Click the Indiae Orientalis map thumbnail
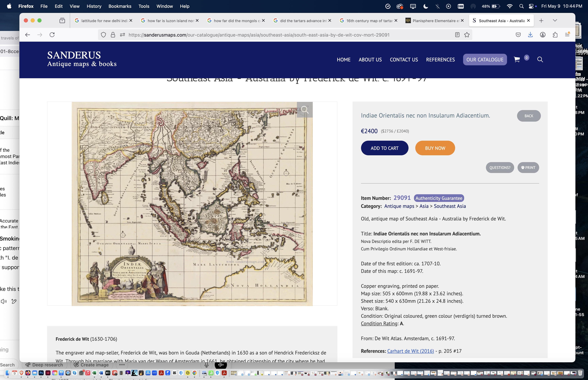 pos(192,204)
